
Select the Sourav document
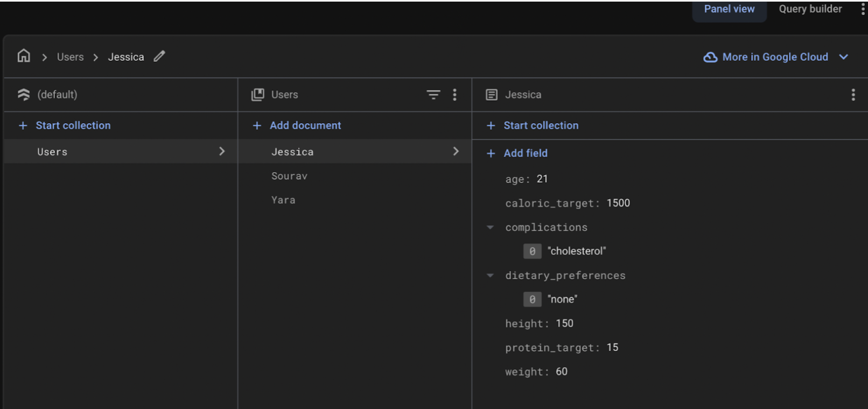click(289, 176)
